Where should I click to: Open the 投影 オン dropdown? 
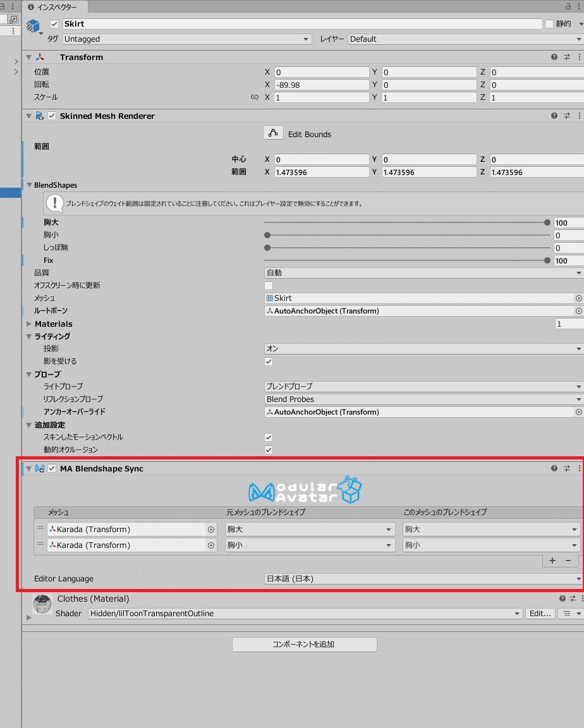coord(424,348)
